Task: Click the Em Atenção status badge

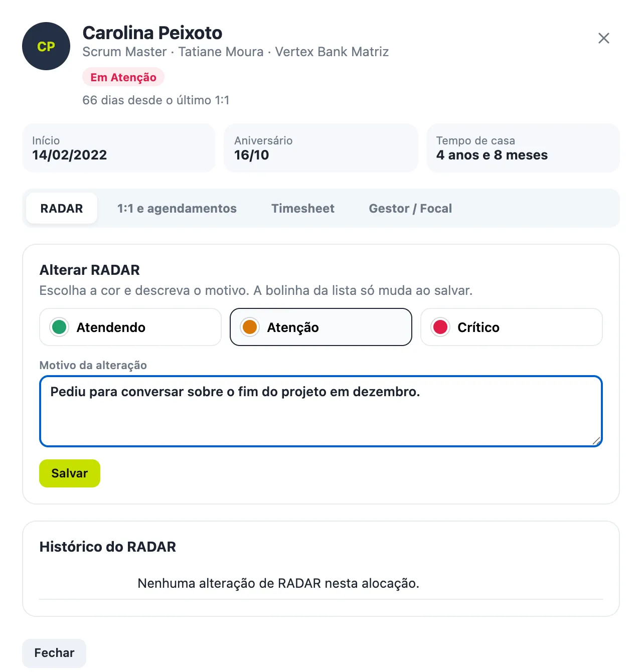Action: (x=123, y=77)
